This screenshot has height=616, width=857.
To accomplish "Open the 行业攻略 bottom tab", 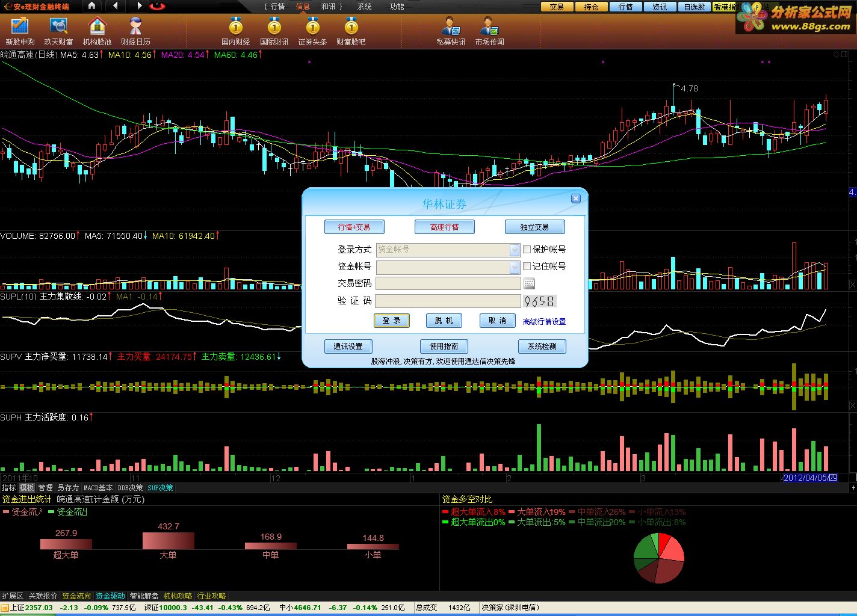I will tap(211, 596).
